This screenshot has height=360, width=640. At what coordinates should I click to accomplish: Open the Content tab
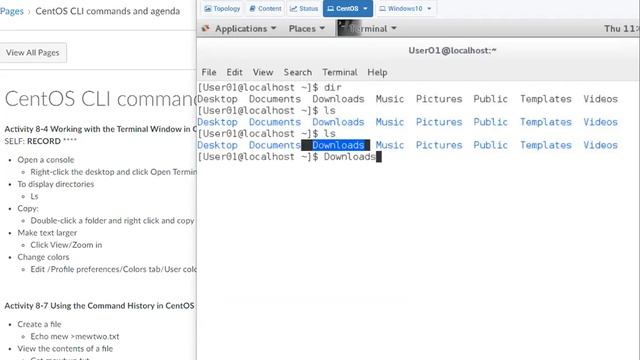[265, 9]
